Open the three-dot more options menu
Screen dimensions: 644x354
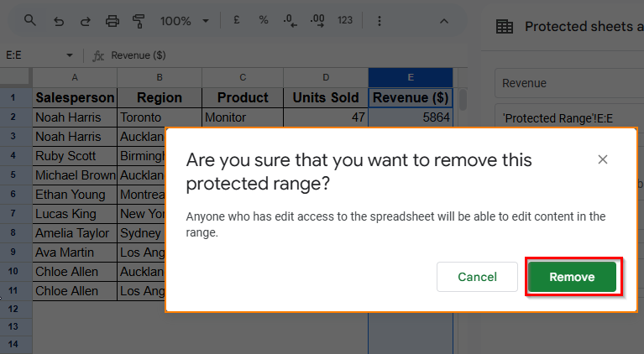tap(379, 20)
